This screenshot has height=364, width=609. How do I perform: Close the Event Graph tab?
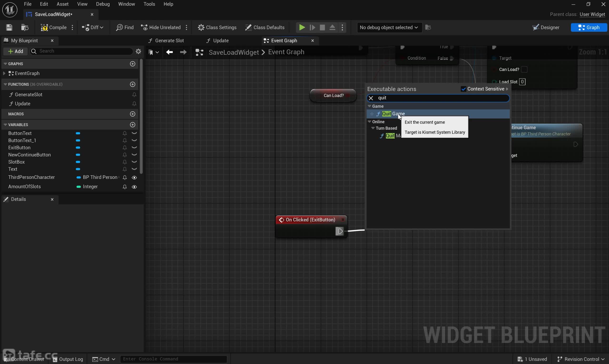pyautogui.click(x=313, y=40)
